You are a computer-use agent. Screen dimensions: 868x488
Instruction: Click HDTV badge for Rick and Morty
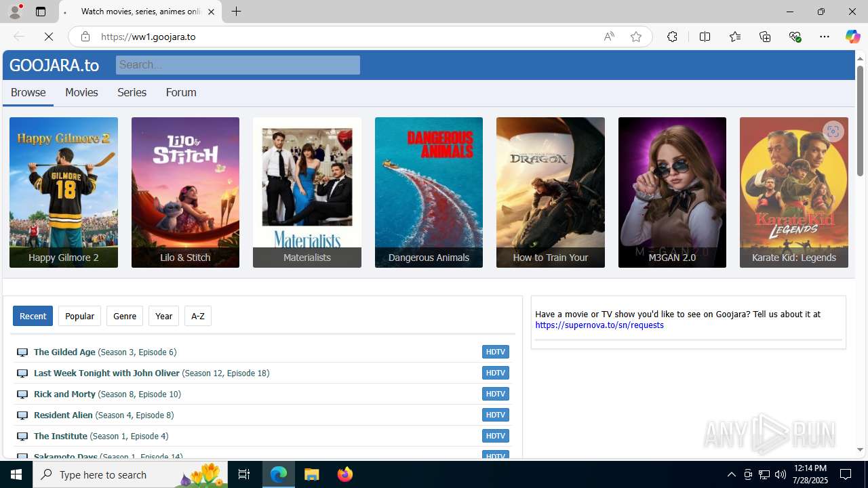click(x=496, y=394)
